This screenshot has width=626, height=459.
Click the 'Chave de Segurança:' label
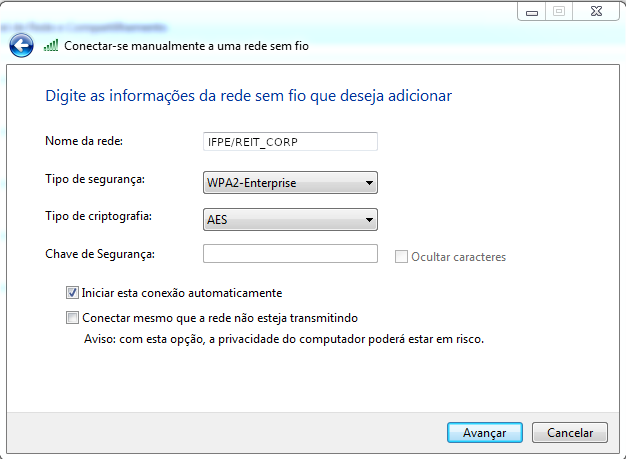[100, 254]
